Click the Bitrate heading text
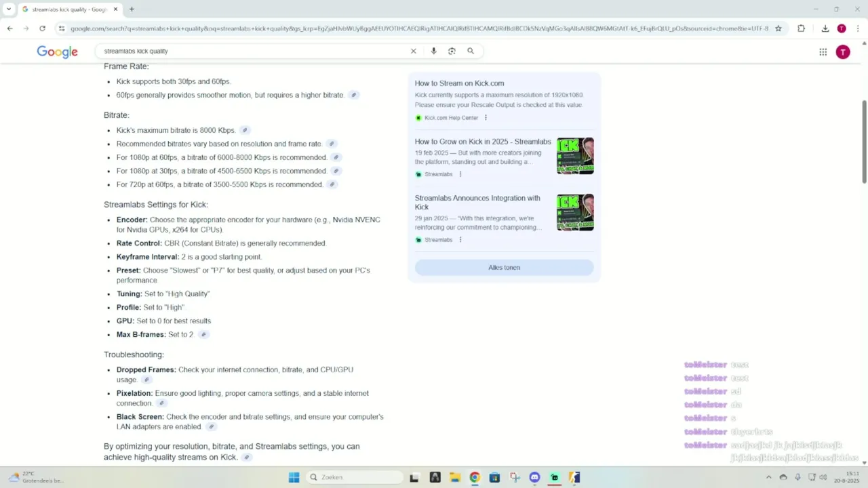The height and width of the screenshot is (488, 868). 116,115
